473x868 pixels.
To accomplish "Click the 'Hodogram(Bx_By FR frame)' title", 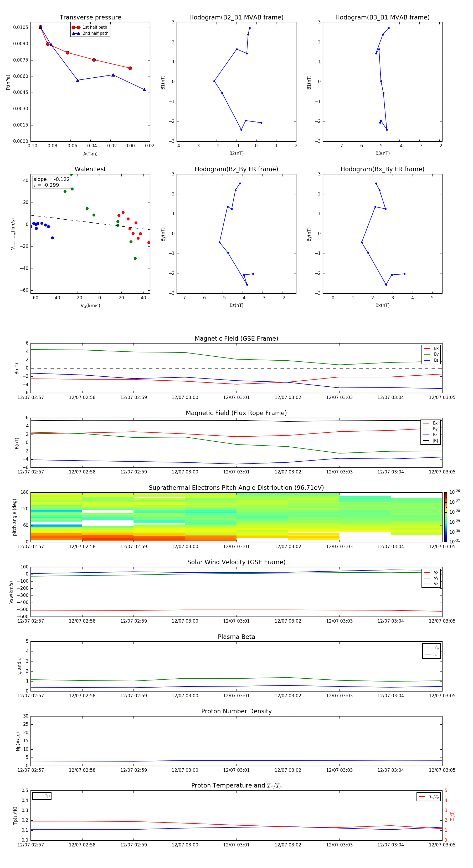I will click(382, 169).
